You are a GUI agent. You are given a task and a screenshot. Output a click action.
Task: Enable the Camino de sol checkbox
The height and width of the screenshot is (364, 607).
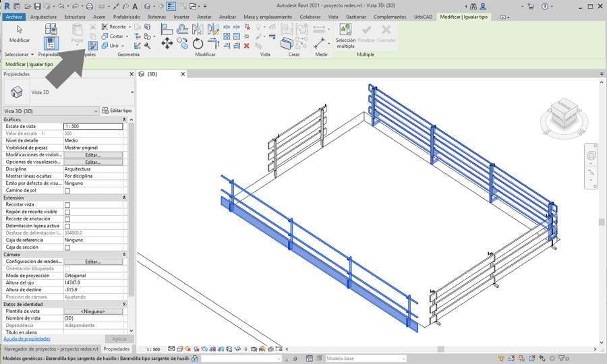tap(67, 191)
